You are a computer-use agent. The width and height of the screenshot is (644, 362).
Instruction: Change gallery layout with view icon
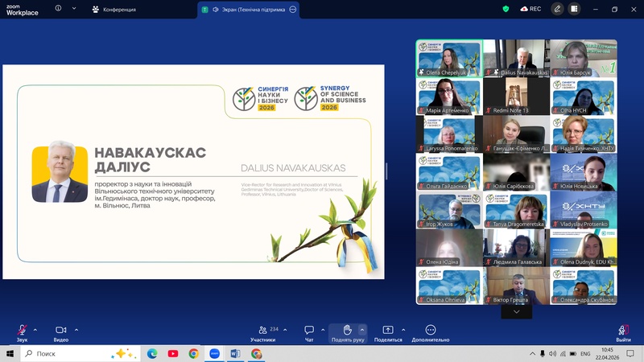point(574,9)
